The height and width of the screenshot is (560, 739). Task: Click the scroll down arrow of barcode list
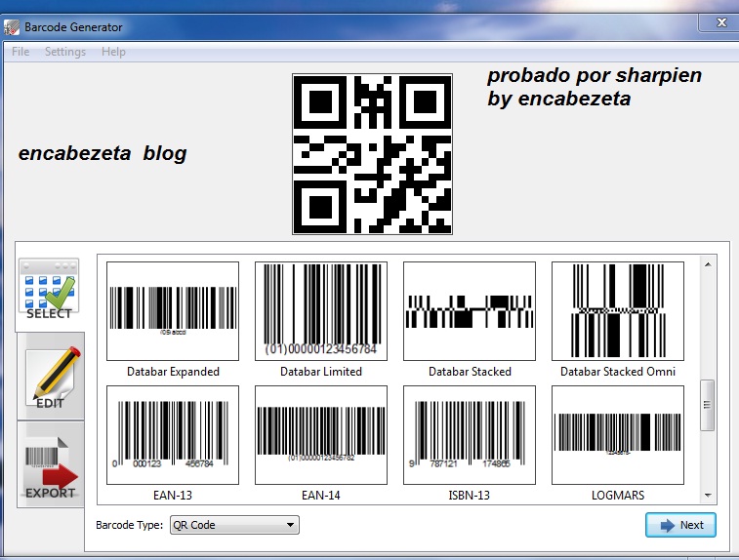pos(708,496)
